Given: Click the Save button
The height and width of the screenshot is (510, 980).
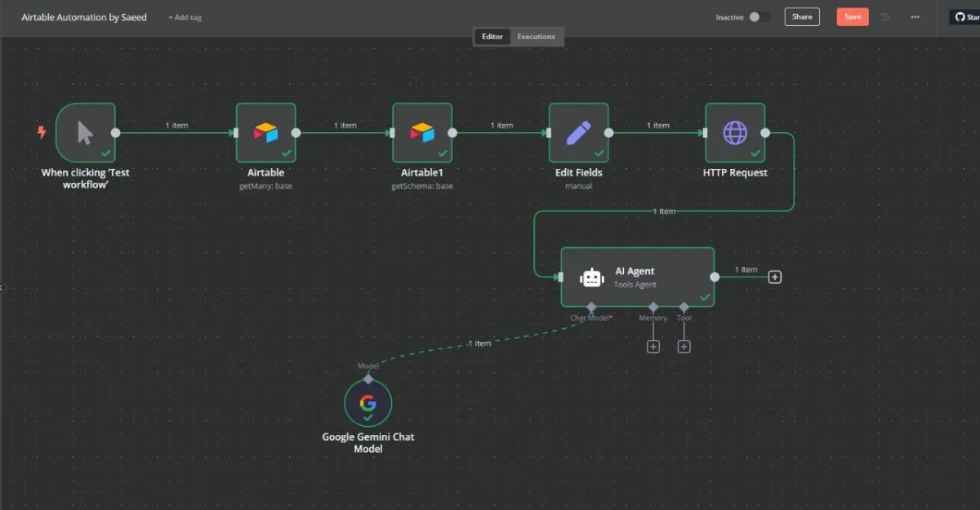Looking at the screenshot, I should 853,16.
